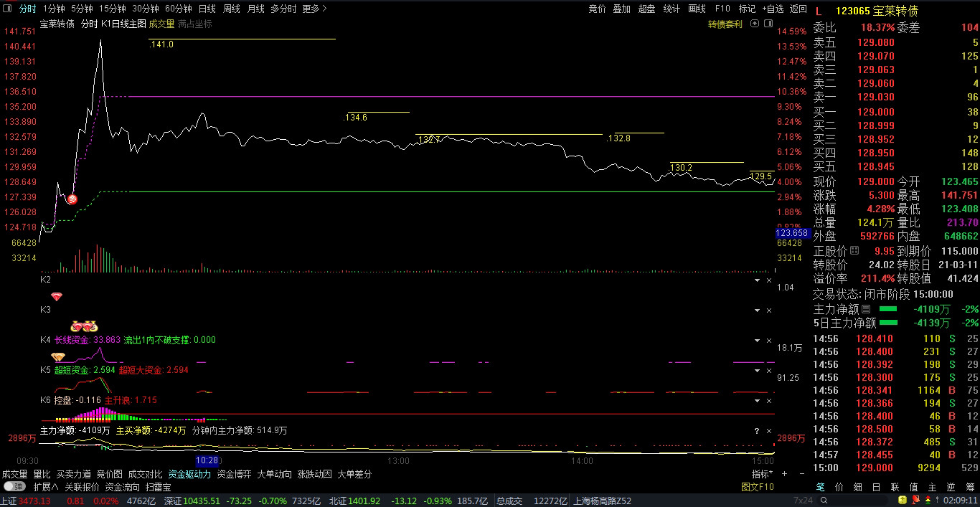Click the 上证 index value 3473.13
The height and width of the screenshot is (507, 980).
pyautogui.click(x=34, y=501)
